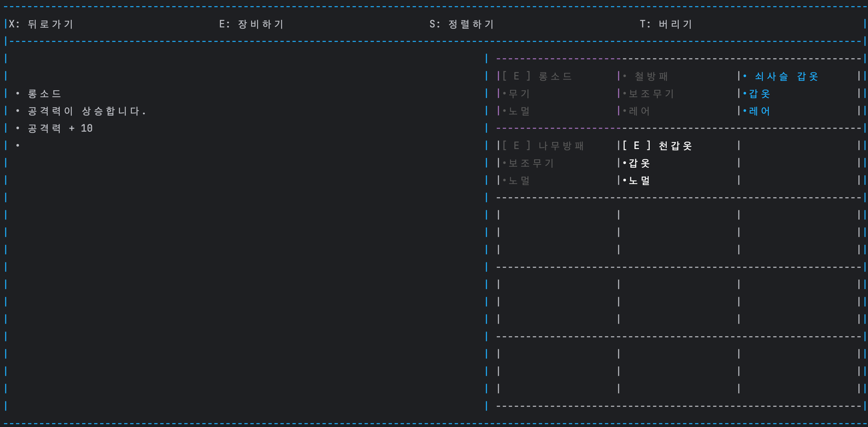Click the 공격력 + 10 stat line
Viewport: 868px width, 427px height.
60,129
